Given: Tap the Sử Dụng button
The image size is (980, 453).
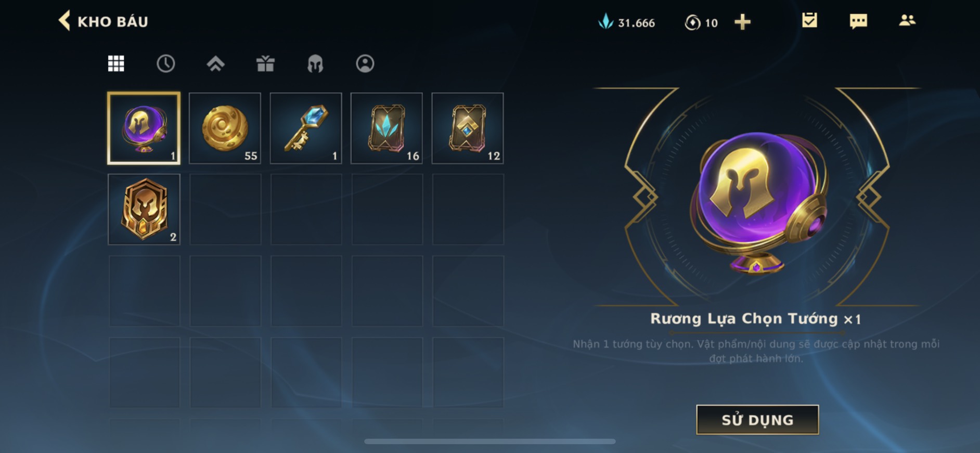Looking at the screenshot, I should 757,419.
